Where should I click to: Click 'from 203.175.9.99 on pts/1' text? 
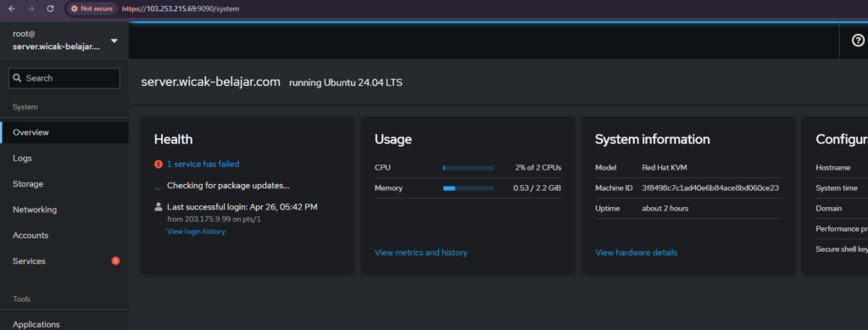coord(214,219)
